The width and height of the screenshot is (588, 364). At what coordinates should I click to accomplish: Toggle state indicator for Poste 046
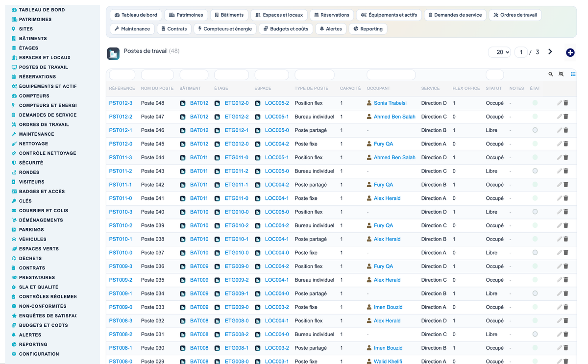pos(535,130)
